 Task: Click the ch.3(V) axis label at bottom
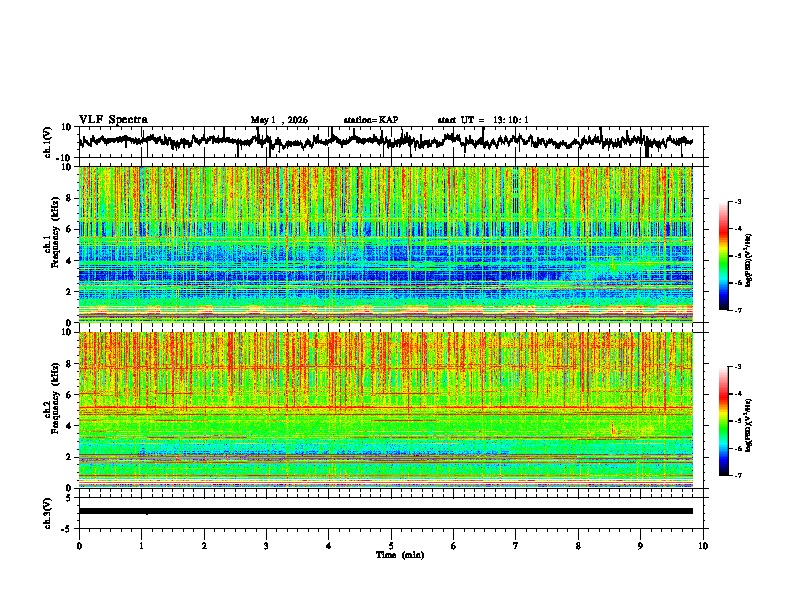tap(48, 513)
